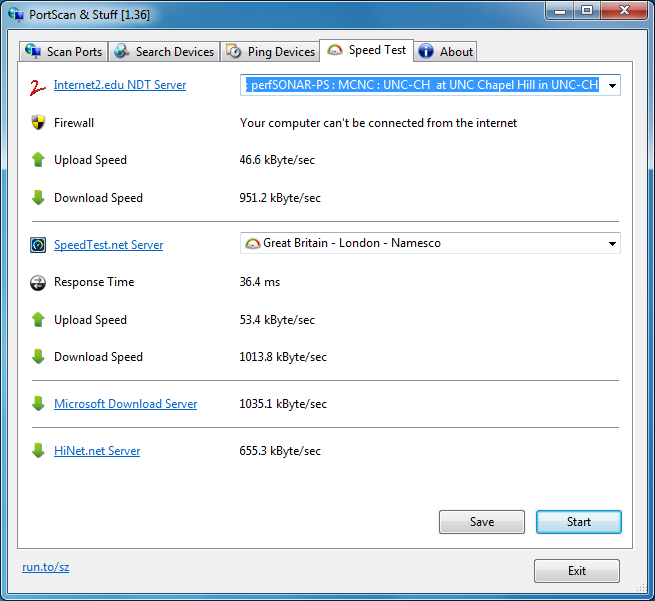Click the Internet2 red logo icon

click(x=37, y=87)
